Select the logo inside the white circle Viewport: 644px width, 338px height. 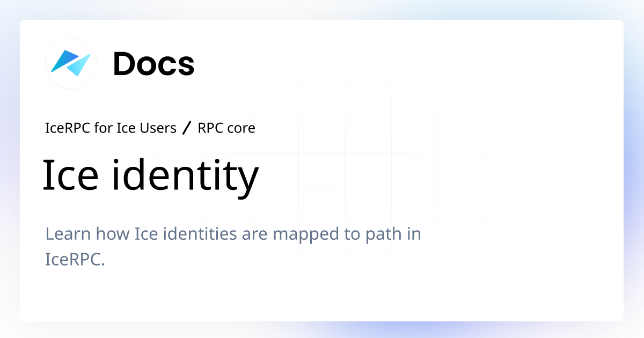(70, 63)
